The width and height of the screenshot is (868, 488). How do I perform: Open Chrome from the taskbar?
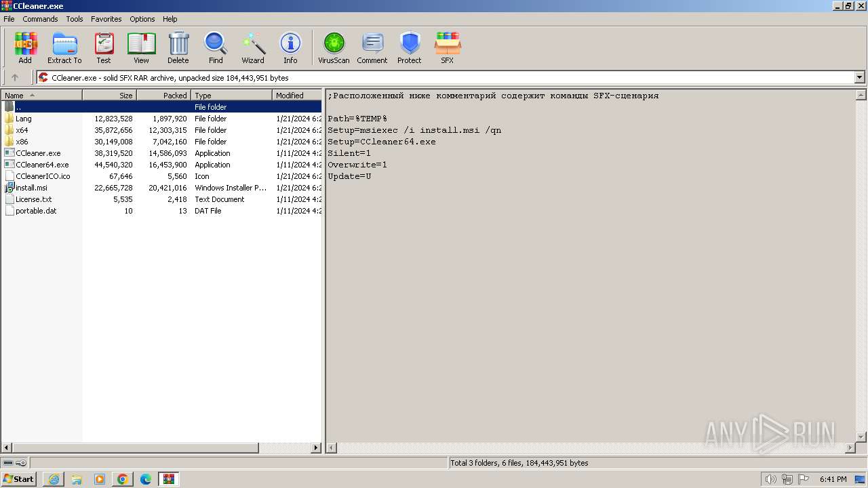coord(123,479)
